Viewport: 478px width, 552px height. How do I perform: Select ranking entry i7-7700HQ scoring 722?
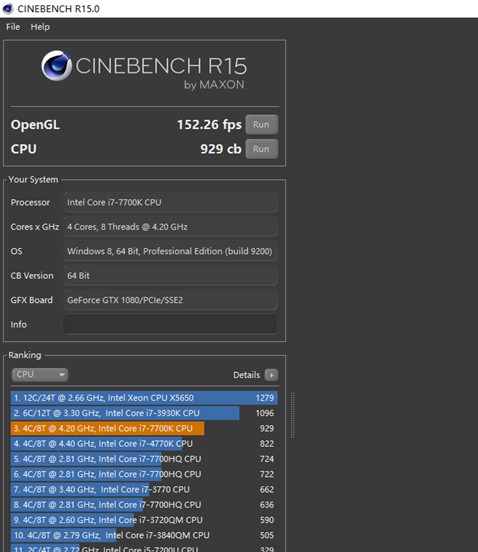(x=144, y=474)
